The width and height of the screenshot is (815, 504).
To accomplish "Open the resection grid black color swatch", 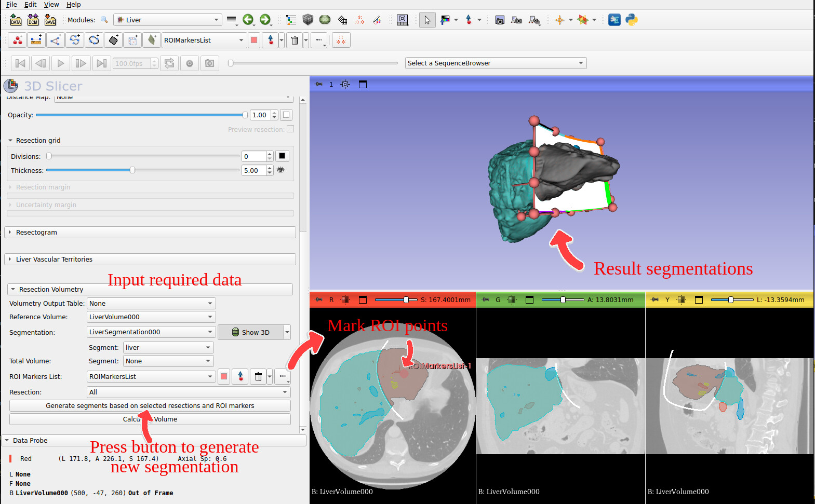I will coord(282,156).
